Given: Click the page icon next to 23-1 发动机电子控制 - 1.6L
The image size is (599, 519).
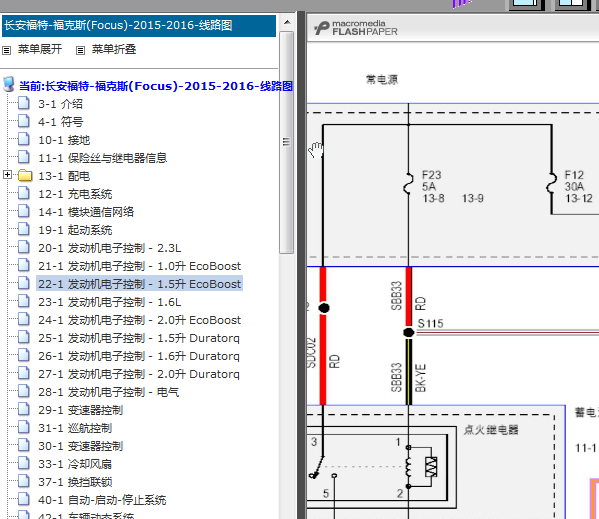Looking at the screenshot, I should pos(24,301).
